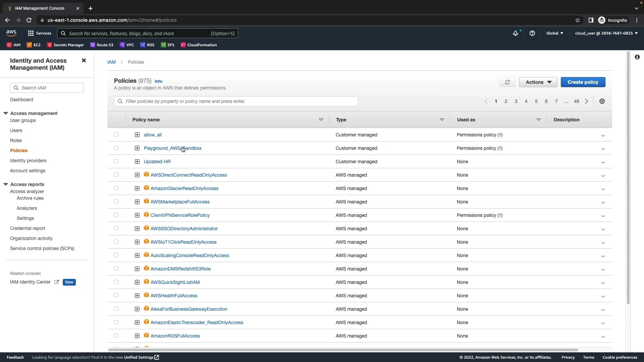Click the help question mark icon
This screenshot has width=644, height=362.
532,33
